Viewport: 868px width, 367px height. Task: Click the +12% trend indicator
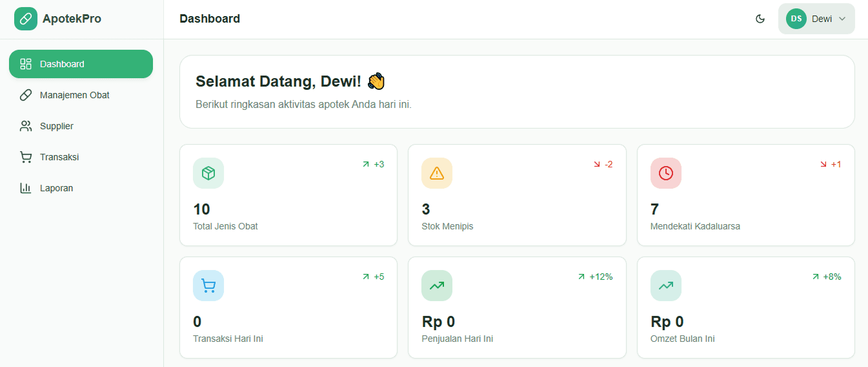595,277
